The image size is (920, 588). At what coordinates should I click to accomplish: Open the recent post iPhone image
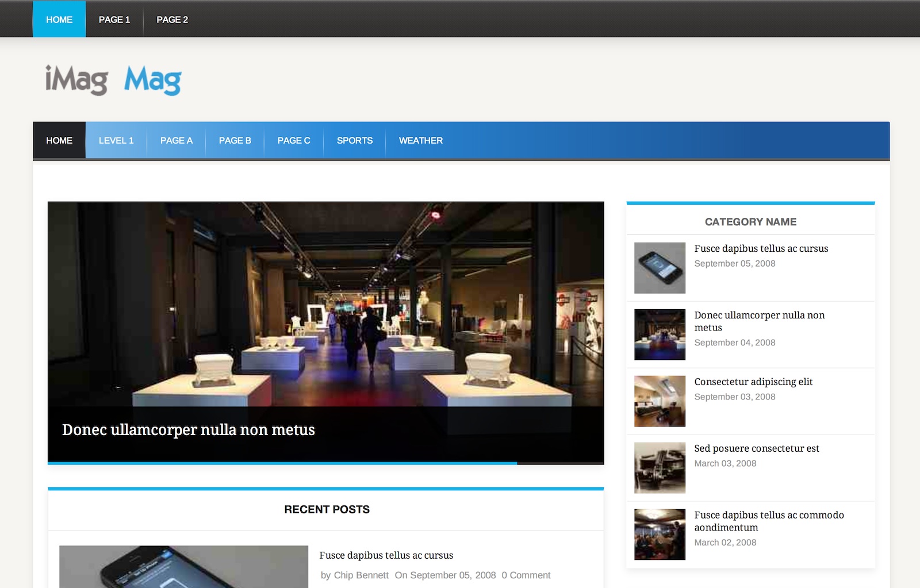coord(183,567)
